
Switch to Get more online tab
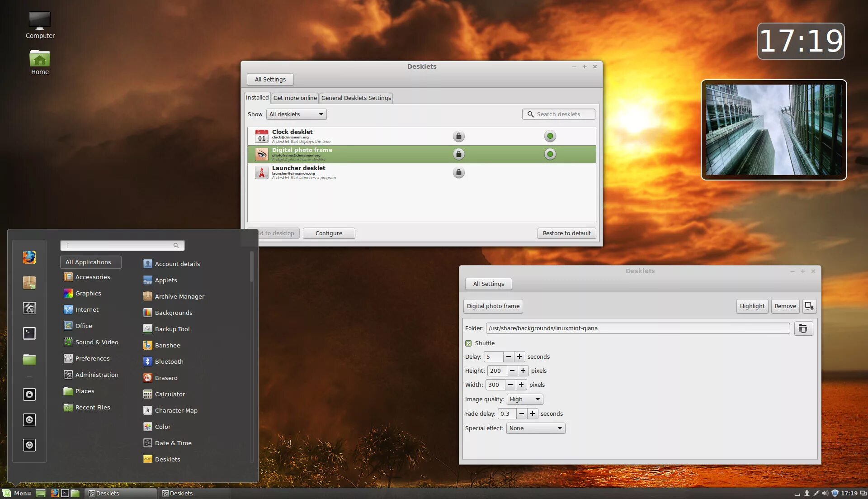(x=295, y=98)
